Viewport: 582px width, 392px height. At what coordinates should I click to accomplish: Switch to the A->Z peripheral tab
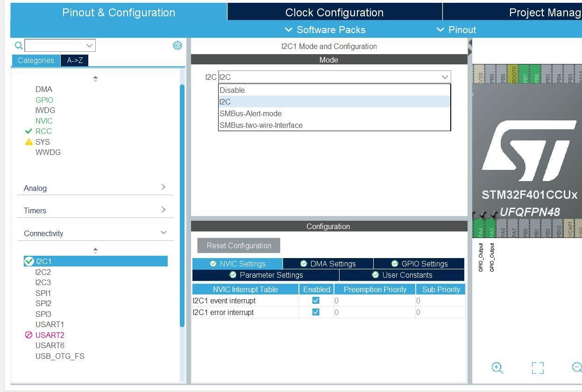point(74,60)
